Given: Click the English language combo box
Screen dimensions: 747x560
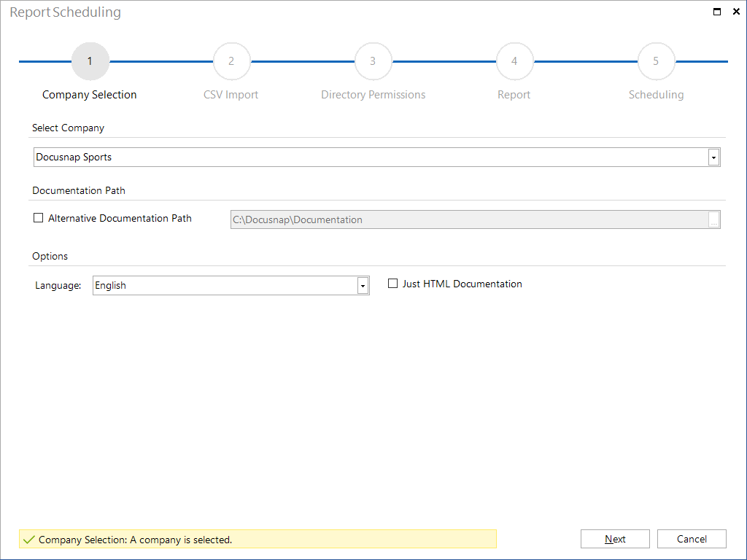Looking at the screenshot, I should click(x=231, y=285).
